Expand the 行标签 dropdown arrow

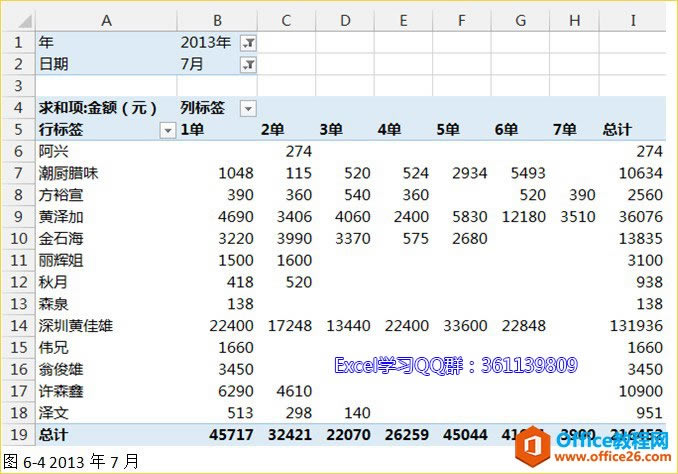point(168,130)
